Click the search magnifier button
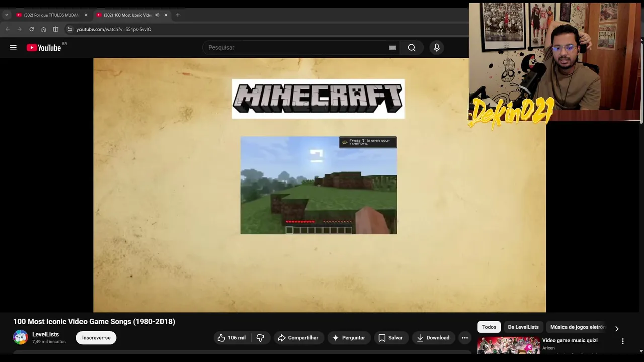Viewport: 644px width, 362px height. tap(412, 48)
